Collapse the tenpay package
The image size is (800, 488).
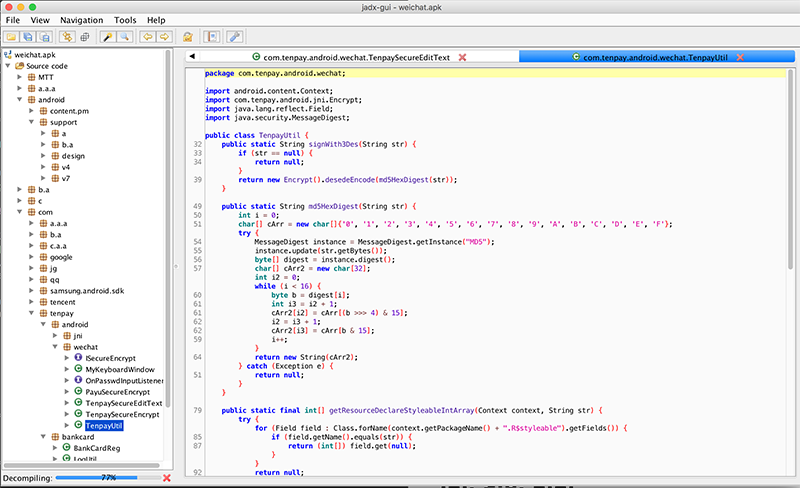click(x=31, y=313)
